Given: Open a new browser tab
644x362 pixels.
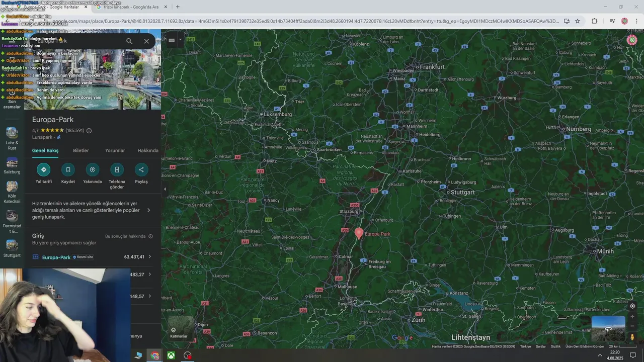Looking at the screenshot, I should point(178,7).
